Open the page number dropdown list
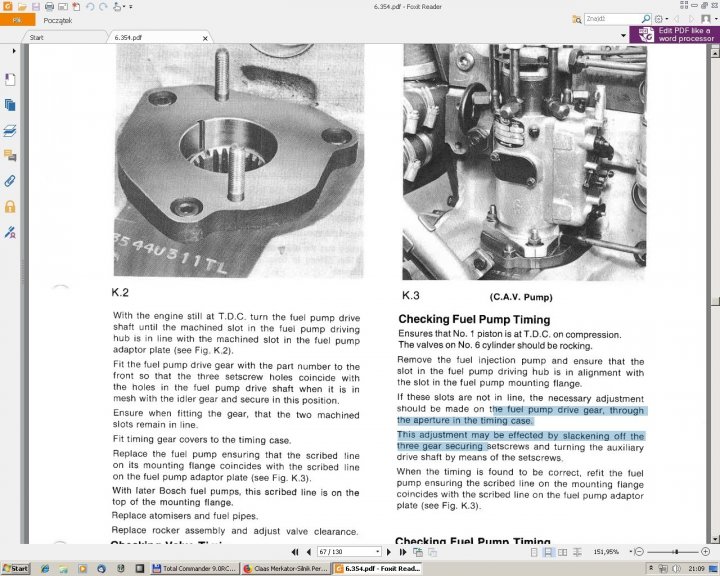This screenshot has height=576, width=720. coord(377,552)
